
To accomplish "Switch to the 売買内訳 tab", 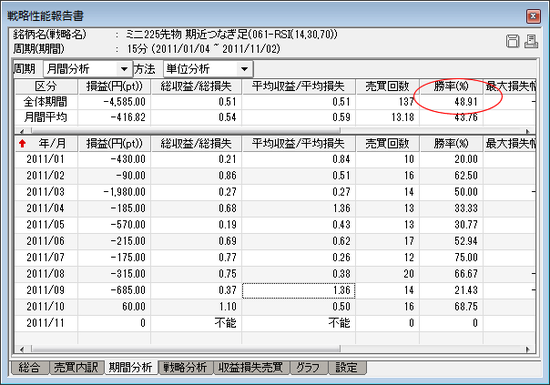I will coord(77,367).
